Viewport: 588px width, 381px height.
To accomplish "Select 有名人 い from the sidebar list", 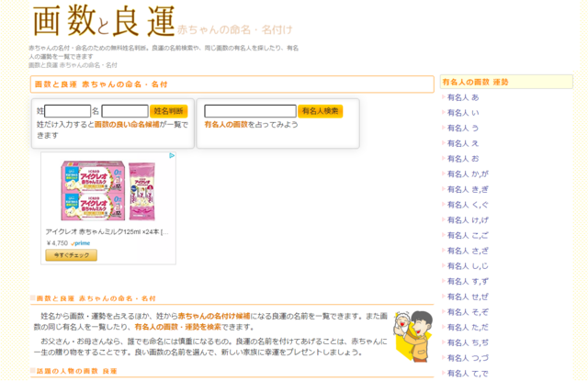I will point(463,113).
